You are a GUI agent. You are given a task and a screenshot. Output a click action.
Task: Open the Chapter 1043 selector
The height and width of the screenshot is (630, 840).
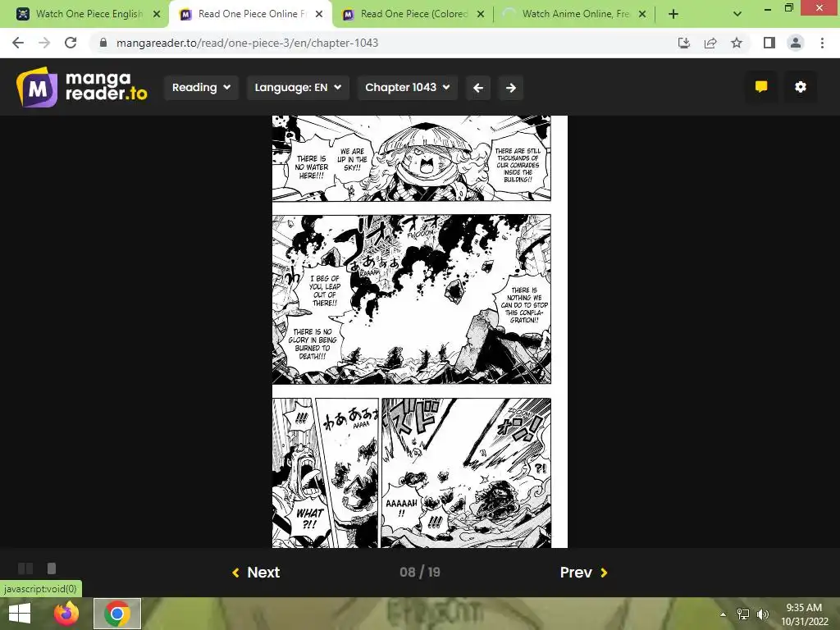pyautogui.click(x=407, y=87)
